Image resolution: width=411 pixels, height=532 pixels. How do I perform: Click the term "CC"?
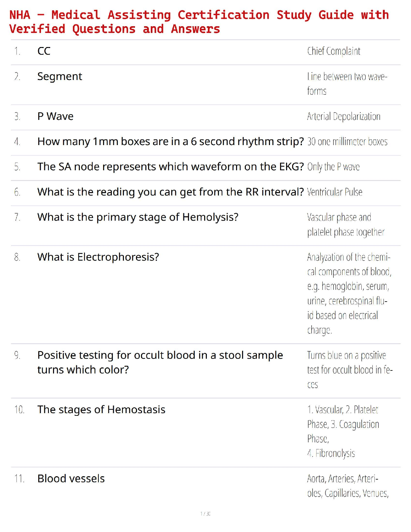point(44,51)
